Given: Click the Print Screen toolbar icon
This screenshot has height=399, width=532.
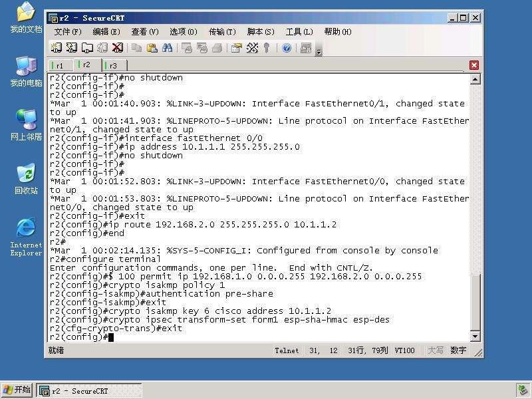Looking at the screenshot, I should [x=187, y=48].
